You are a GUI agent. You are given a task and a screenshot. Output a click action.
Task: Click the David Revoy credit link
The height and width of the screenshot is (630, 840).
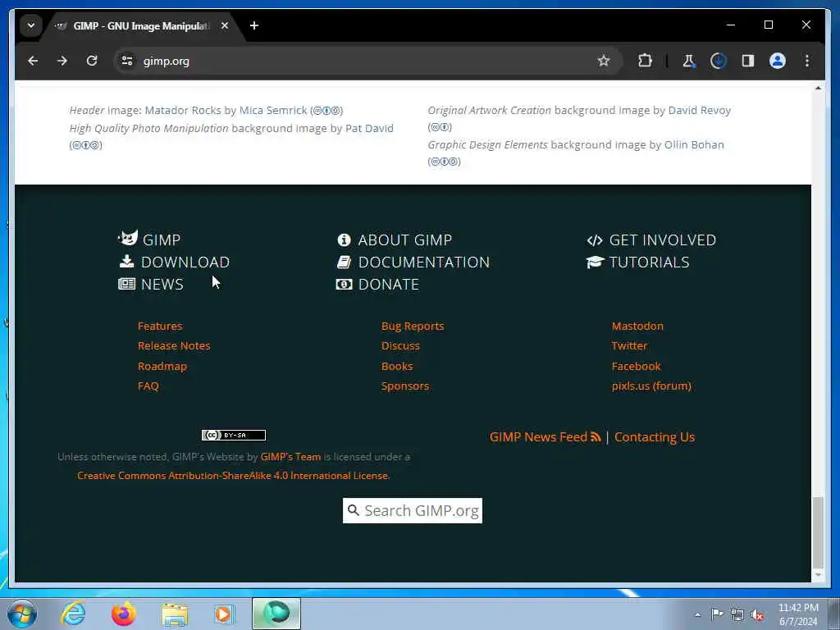(x=700, y=111)
